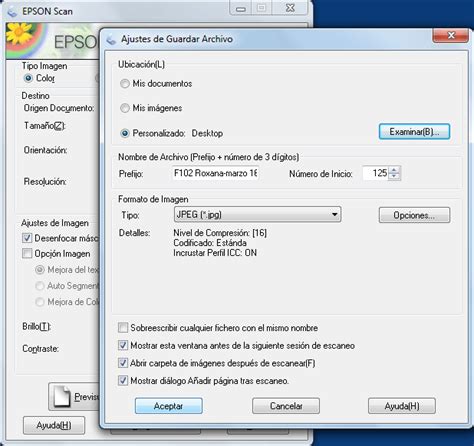Click the Ajustes de Guardar Archivo title icon
This screenshot has height=446, width=474.
click(x=111, y=39)
